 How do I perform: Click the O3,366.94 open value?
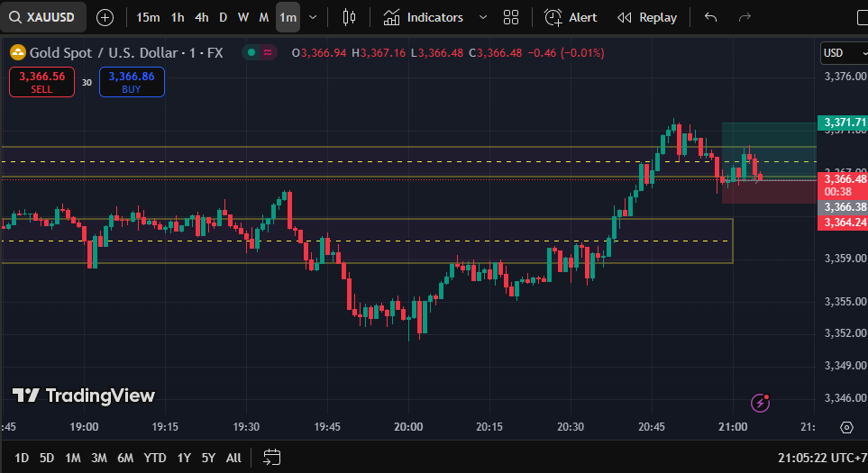tap(319, 53)
